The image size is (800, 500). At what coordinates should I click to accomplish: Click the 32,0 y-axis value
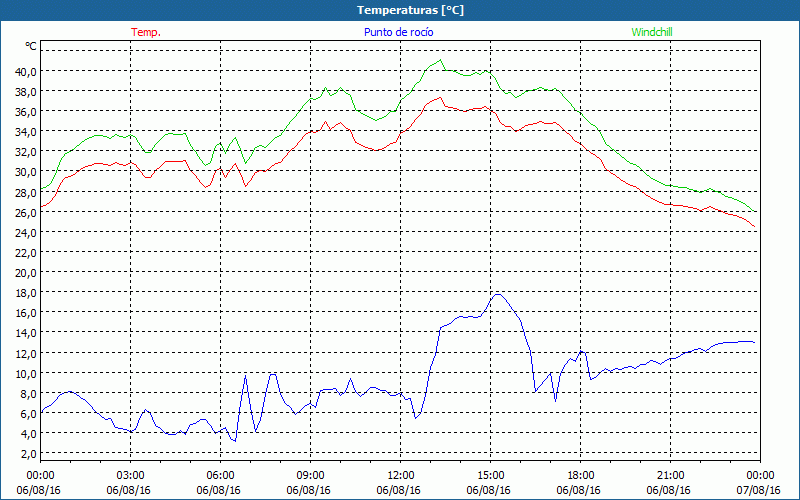[x=26, y=152]
